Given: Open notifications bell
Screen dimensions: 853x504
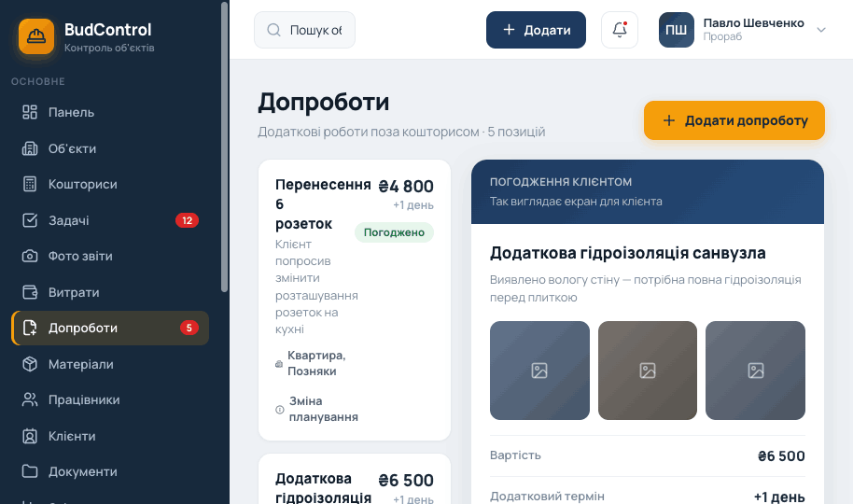Looking at the screenshot, I should [620, 30].
